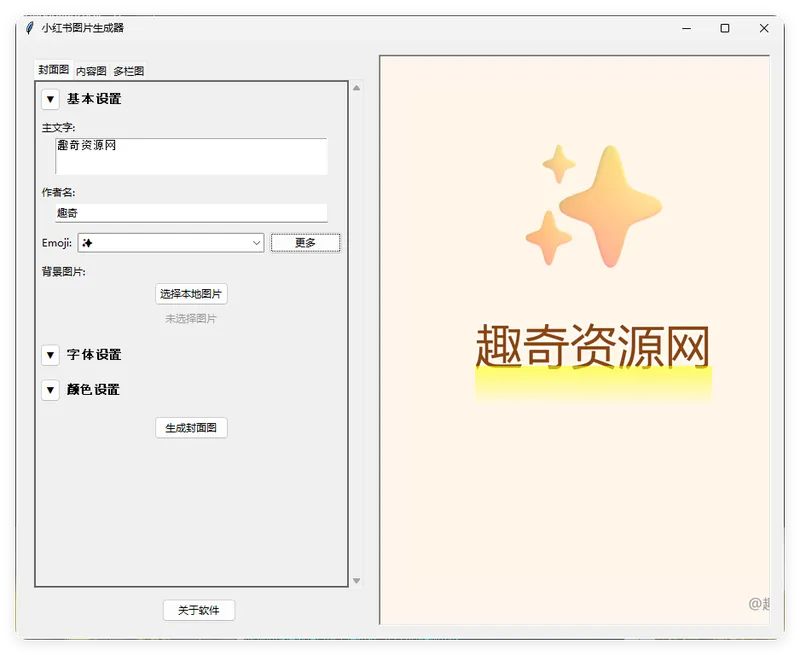Viewport: 800px width, 655px height.
Task: Click the scrollbar down arrow
Action: tap(357, 581)
